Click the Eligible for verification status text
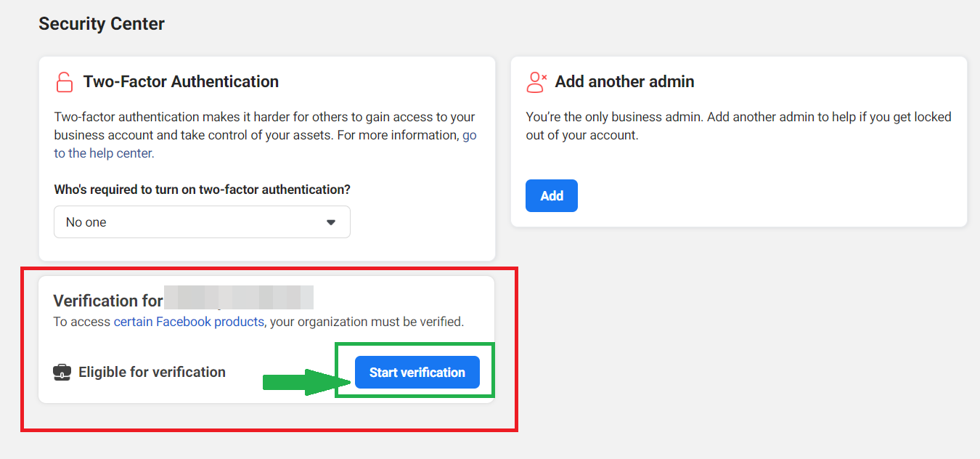 click(x=152, y=373)
